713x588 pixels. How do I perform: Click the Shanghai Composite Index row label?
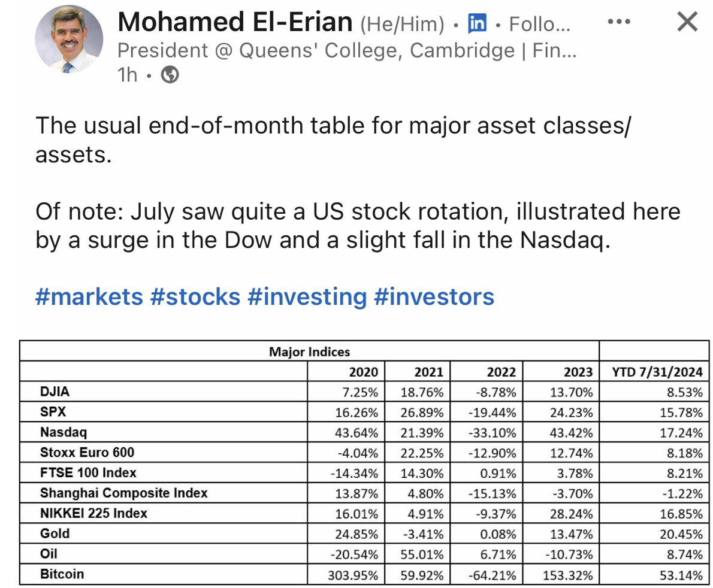(123, 493)
